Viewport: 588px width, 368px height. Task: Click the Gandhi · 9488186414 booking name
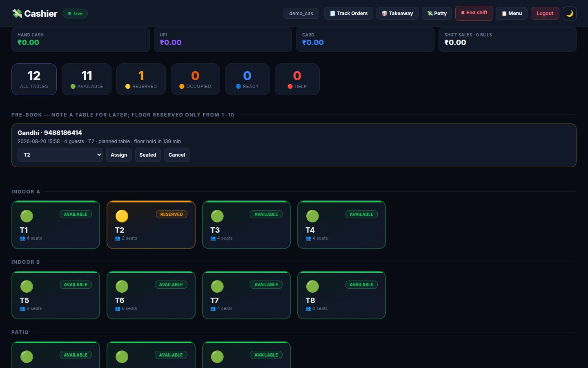coord(50,133)
